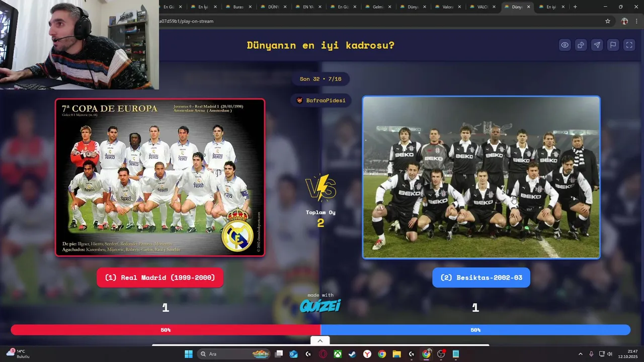Open Notepad from the taskbar

pyautogui.click(x=456, y=354)
